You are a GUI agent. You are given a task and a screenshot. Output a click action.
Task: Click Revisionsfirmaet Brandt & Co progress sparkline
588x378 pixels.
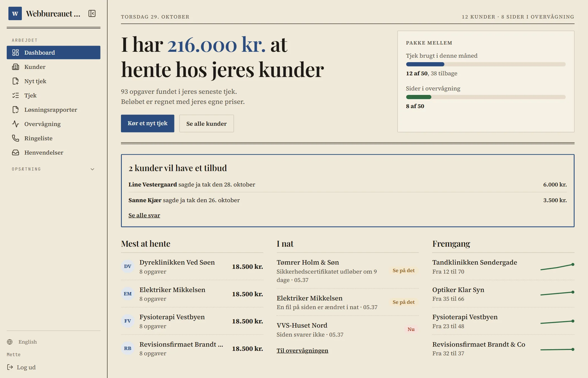pyautogui.click(x=557, y=349)
